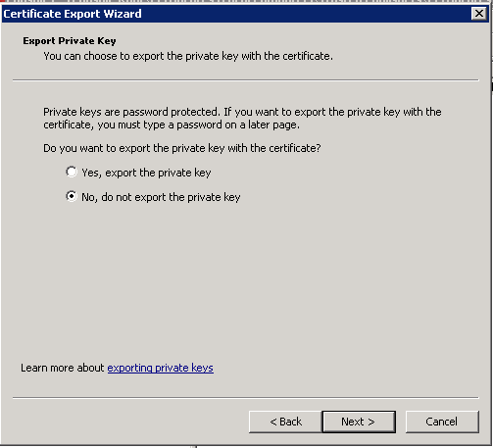Open the exporting private keys help link

click(161, 368)
